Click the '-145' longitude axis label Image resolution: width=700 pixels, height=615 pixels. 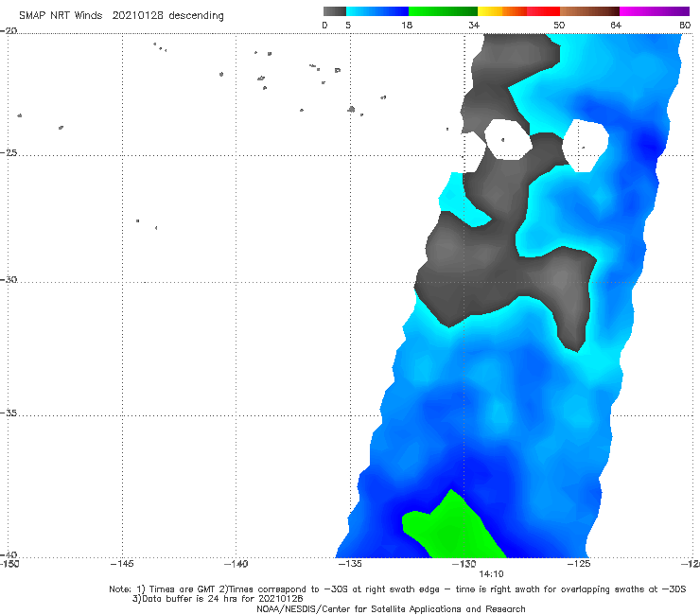pyautogui.click(x=122, y=564)
